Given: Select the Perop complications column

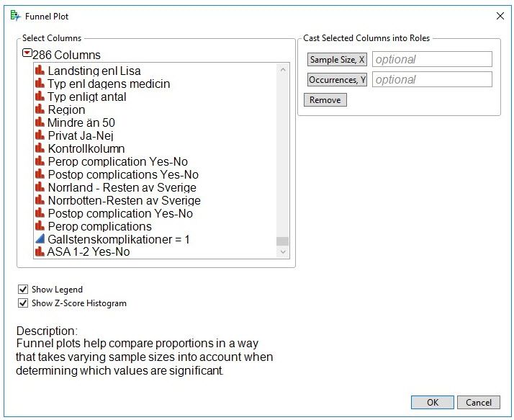Looking at the screenshot, I should [99, 226].
